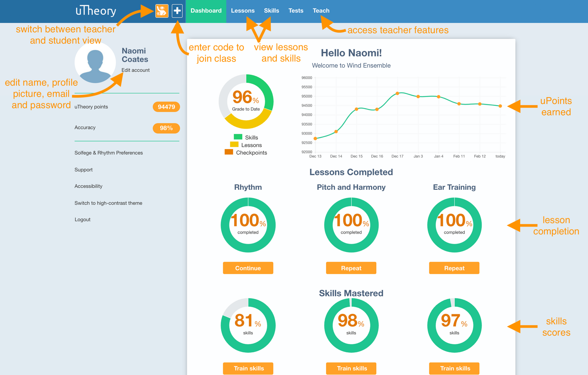Click the Dec 15 data point on chart

coord(356,109)
